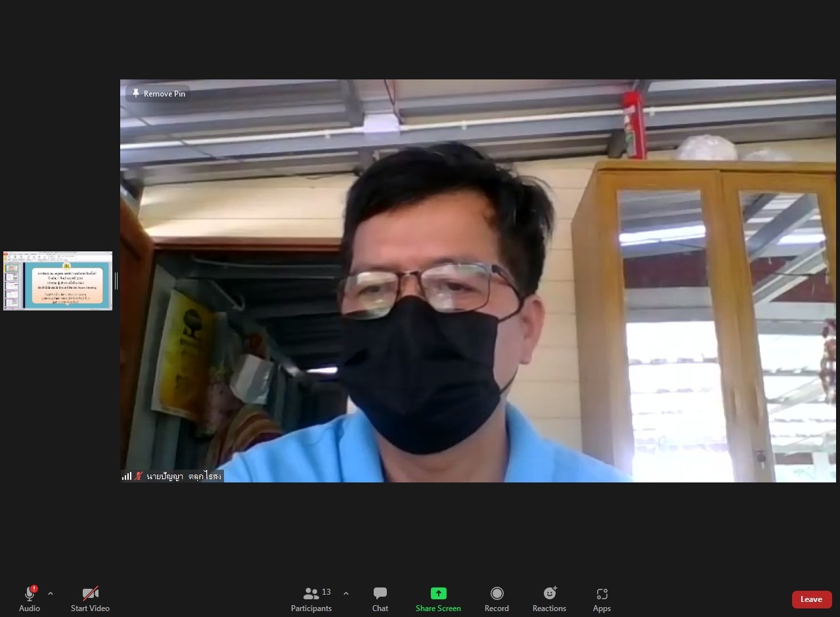Click the red alert badge on Audio
The width and height of the screenshot is (840, 617).
pyautogui.click(x=34, y=589)
